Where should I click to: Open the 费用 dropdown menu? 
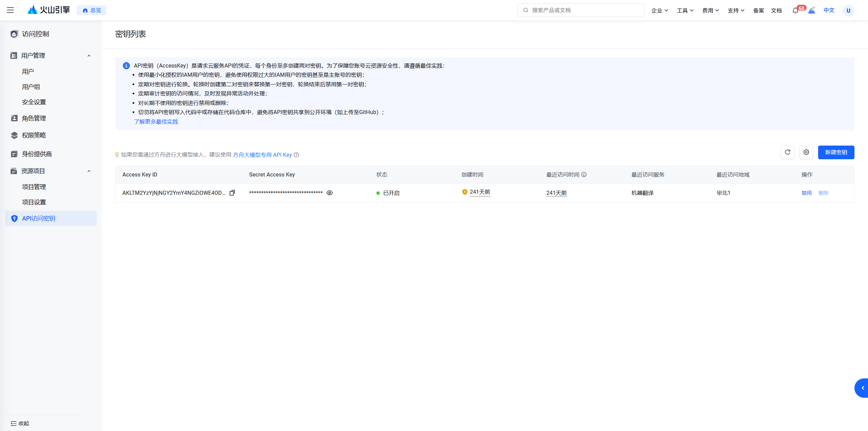710,11
